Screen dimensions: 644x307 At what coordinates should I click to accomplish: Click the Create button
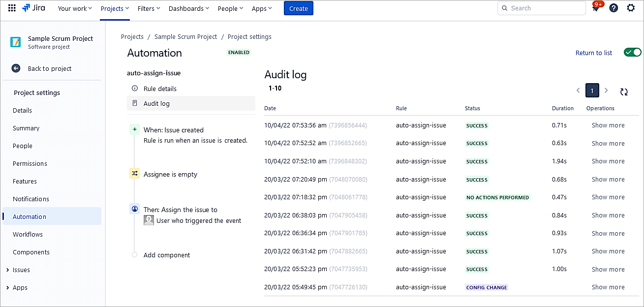point(298,8)
